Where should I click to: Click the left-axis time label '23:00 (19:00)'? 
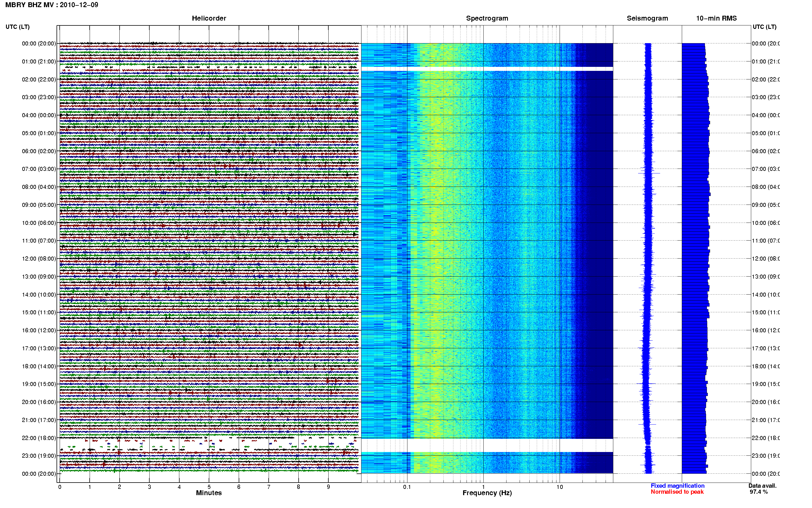(x=39, y=456)
